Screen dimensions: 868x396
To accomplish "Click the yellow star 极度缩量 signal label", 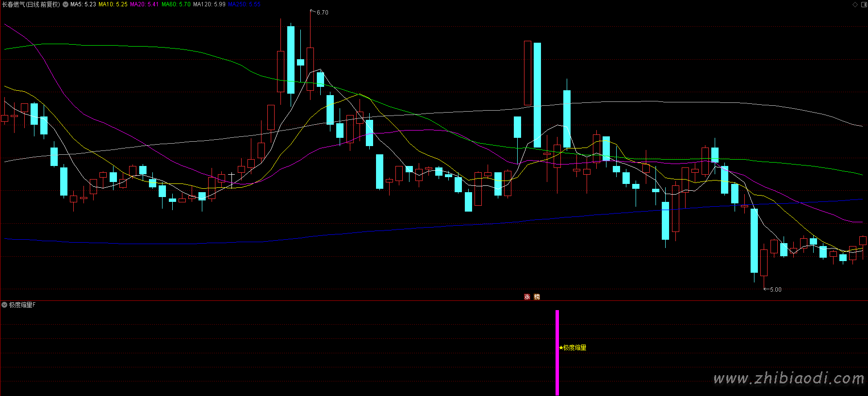I will point(573,347).
